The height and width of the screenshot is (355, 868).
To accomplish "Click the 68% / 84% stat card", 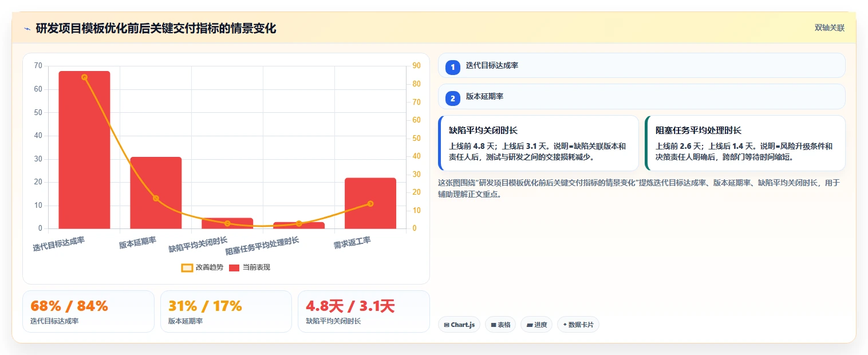I will tap(88, 311).
